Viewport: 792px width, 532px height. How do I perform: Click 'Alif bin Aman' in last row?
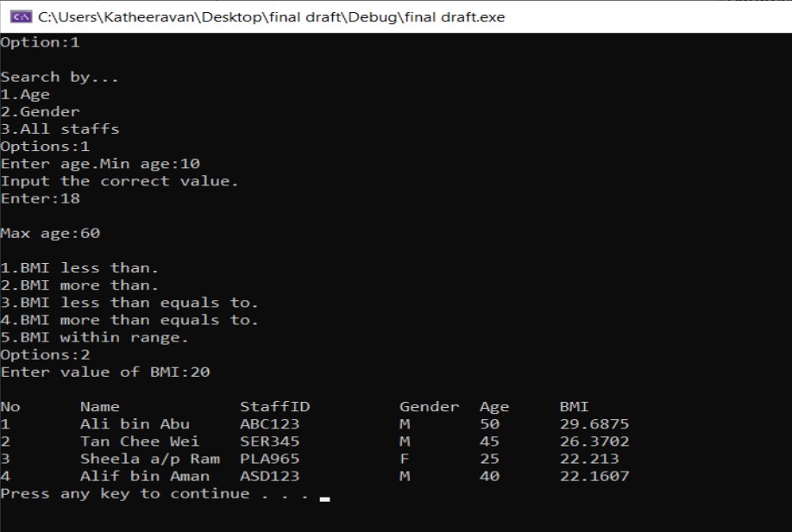click(144, 476)
